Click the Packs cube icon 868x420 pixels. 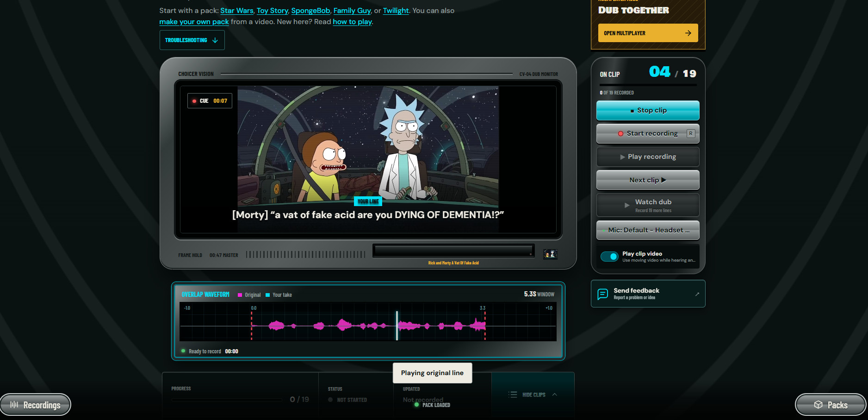[x=818, y=405]
